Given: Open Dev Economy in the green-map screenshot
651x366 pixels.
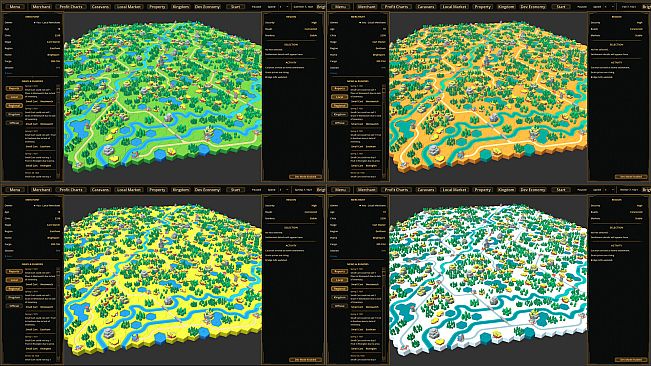Looking at the screenshot, I should tap(207, 7).
